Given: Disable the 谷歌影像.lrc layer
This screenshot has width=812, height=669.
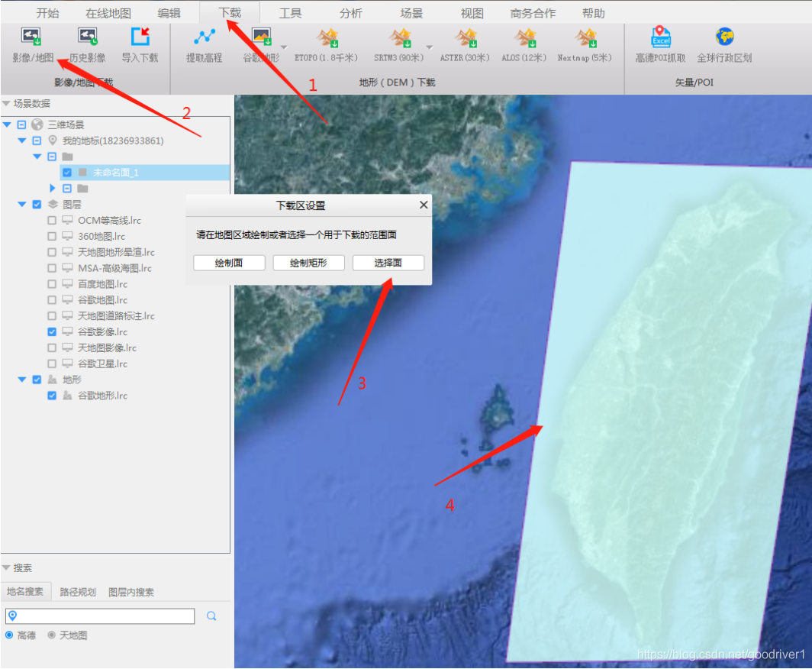Looking at the screenshot, I should [x=52, y=331].
